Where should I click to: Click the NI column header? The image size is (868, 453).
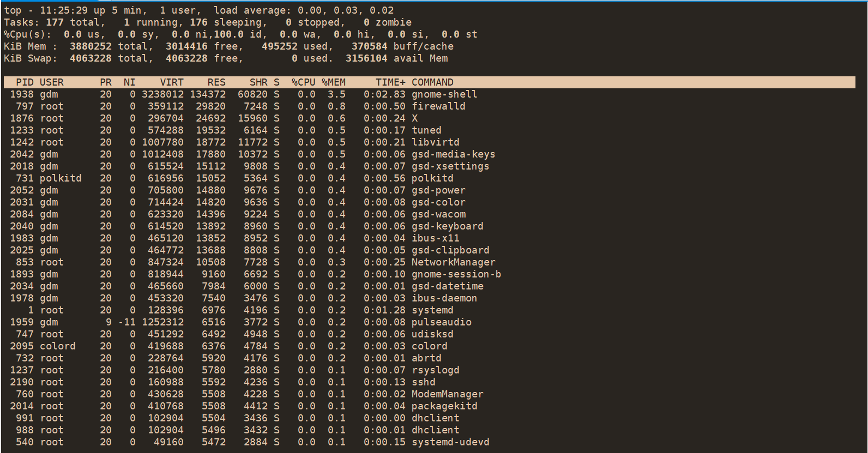[129, 82]
